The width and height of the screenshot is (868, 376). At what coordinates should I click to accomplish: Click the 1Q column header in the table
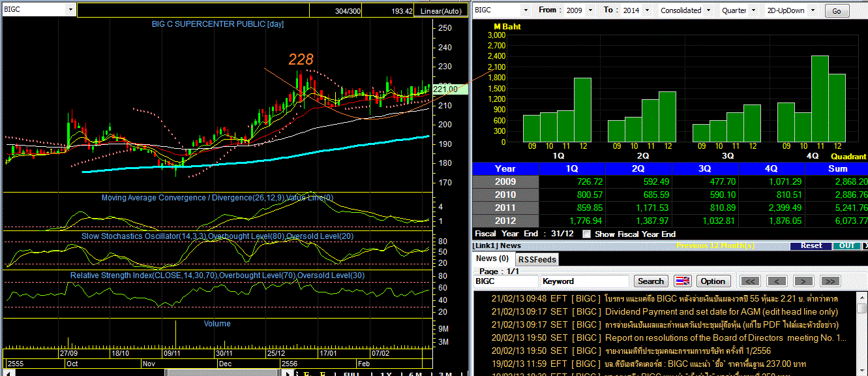pos(572,168)
